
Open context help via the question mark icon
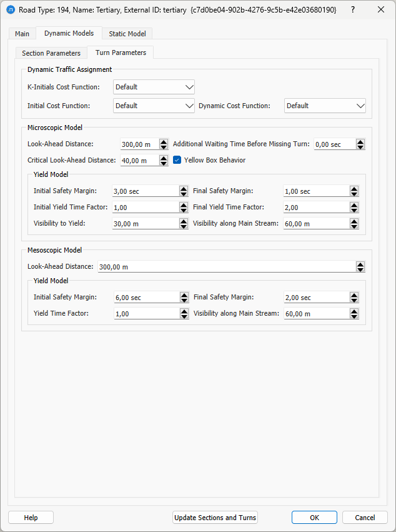(354, 9)
